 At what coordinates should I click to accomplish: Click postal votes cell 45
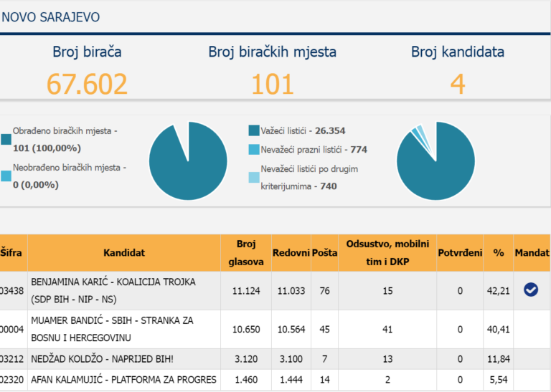325,329
